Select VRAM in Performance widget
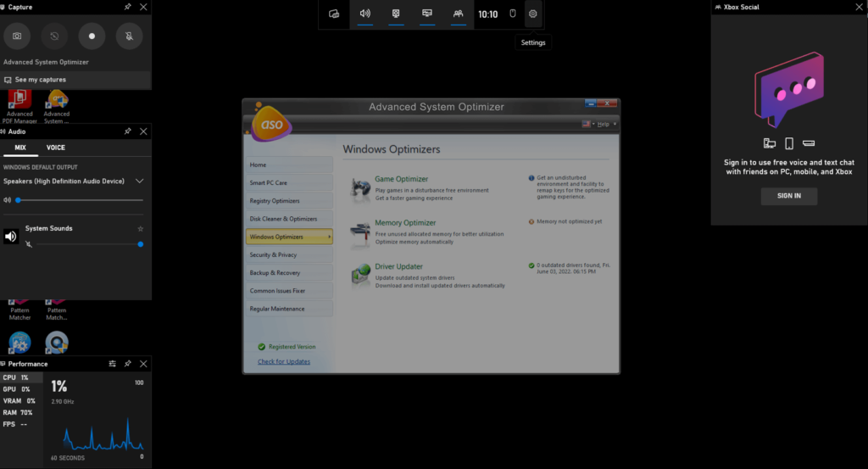 tap(21, 401)
